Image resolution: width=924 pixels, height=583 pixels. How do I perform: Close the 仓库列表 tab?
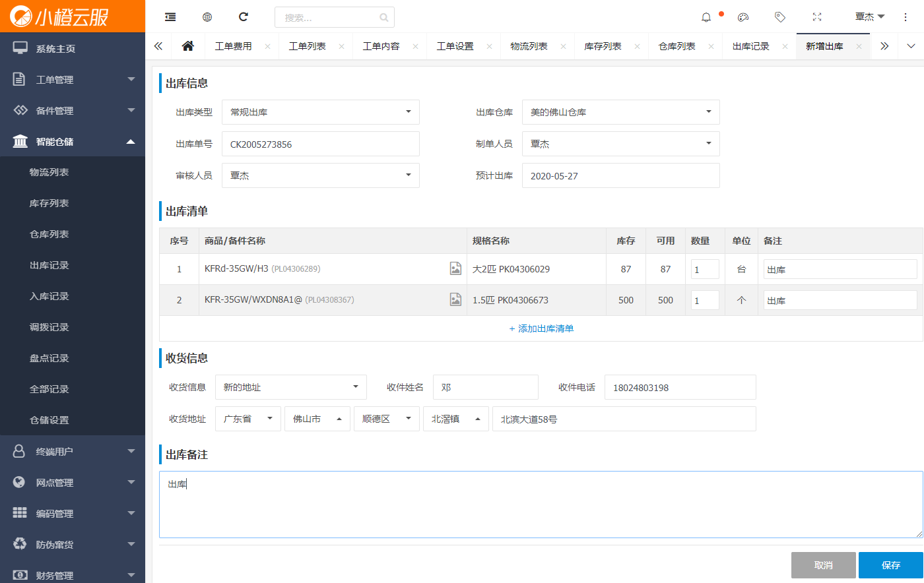tap(711, 46)
